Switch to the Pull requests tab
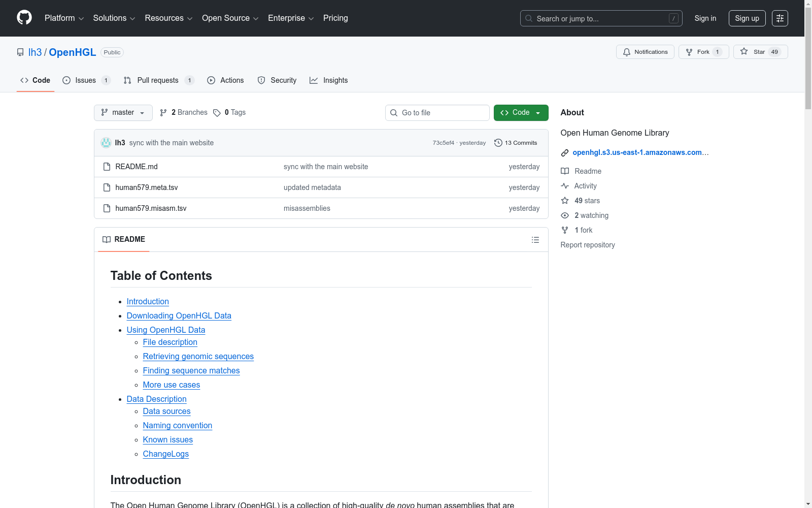 click(159, 80)
